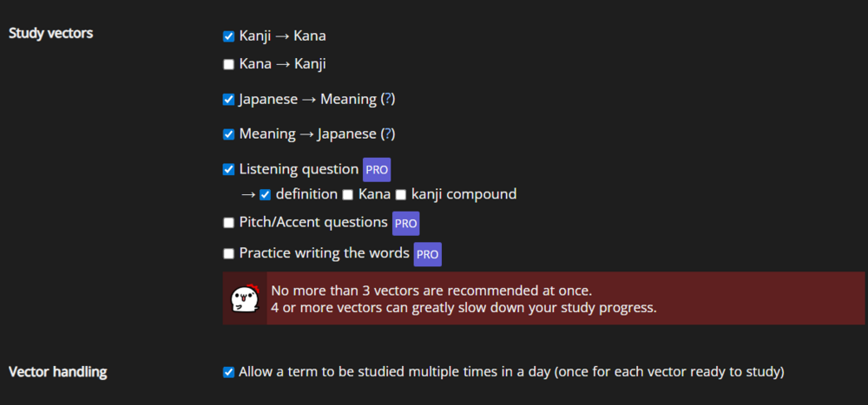Viewport: 868px width, 405px height.
Task: Click the Pitch/Accent questions label
Action: coord(313,223)
